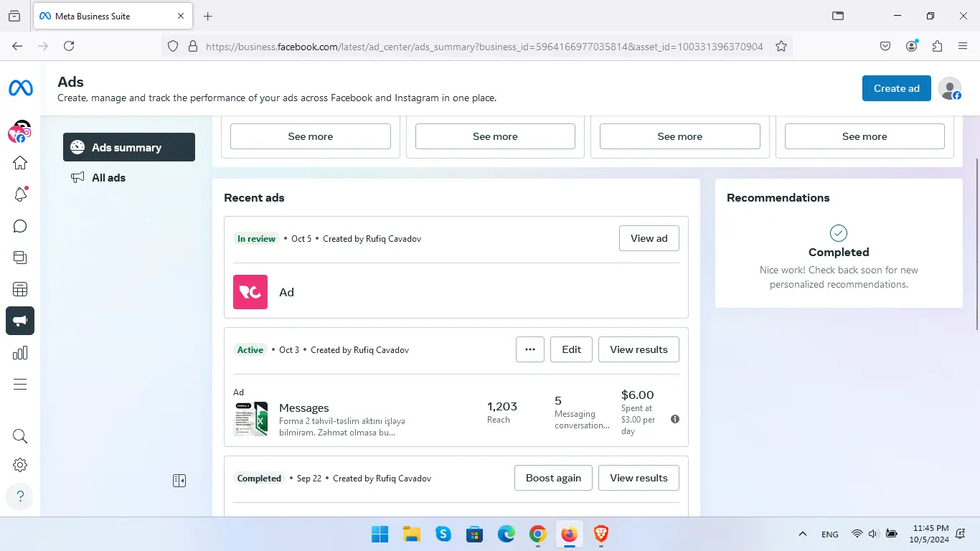This screenshot has width=980, height=551.
Task: Select All ads in left menu
Action: click(129, 177)
